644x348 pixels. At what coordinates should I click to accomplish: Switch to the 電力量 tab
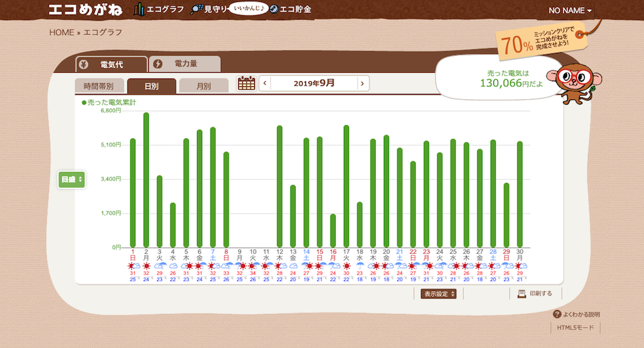185,64
